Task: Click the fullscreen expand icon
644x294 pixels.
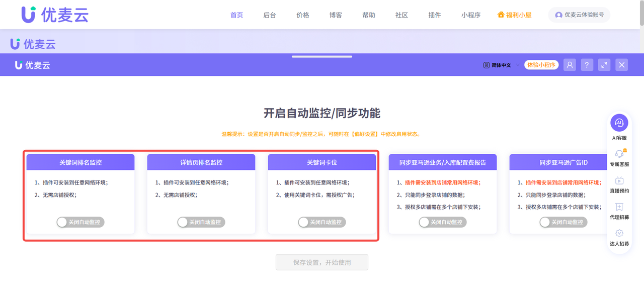Action: [604, 65]
